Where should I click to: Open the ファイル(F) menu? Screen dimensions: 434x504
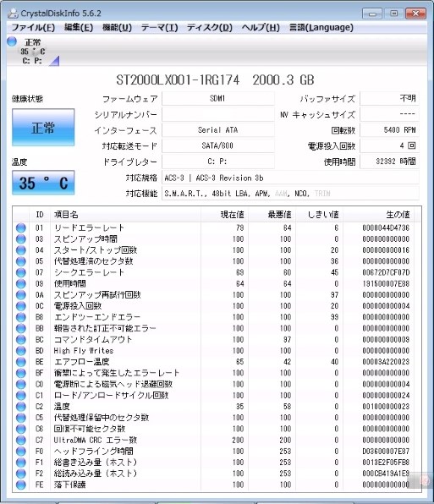pyautogui.click(x=33, y=28)
